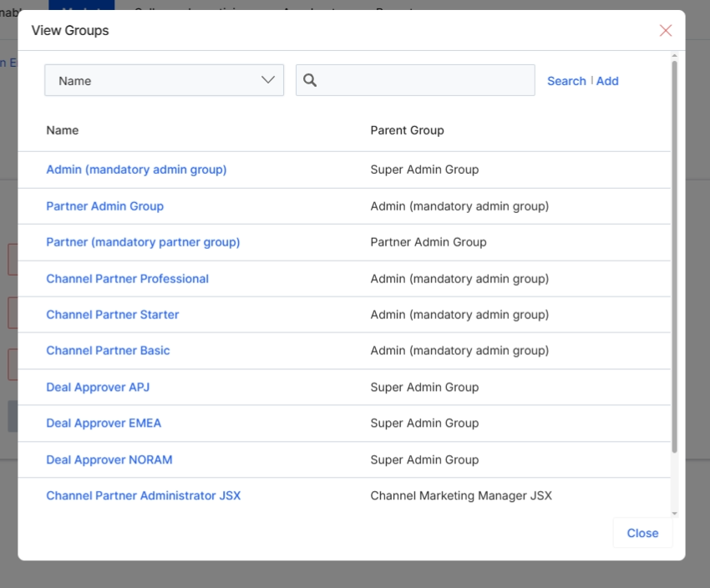Click the Close button at dialog bottom

642,533
